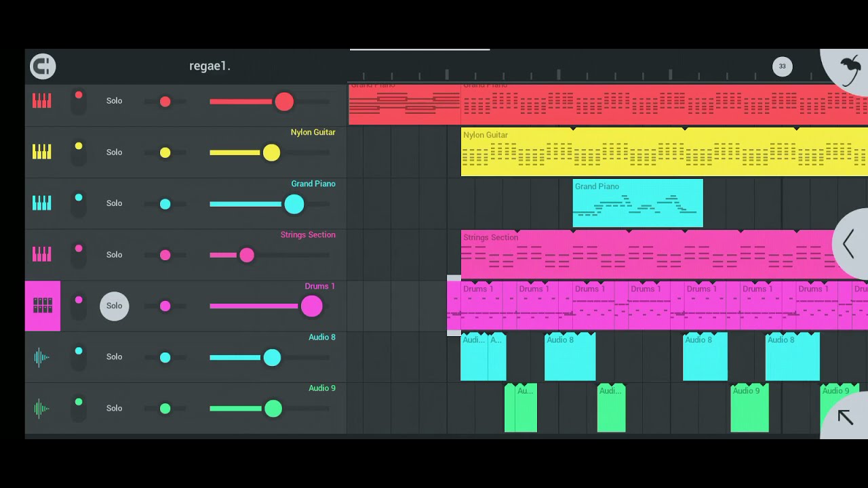The image size is (868, 488).
Task: Open the Strings Section pink keys icon
Action: pos(42,254)
